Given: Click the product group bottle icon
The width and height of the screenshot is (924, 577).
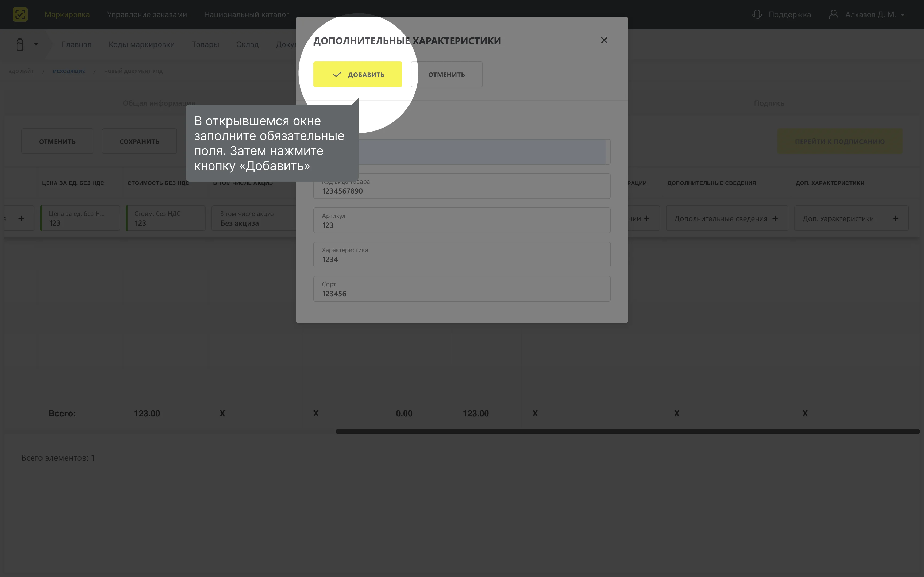Looking at the screenshot, I should pos(20,44).
